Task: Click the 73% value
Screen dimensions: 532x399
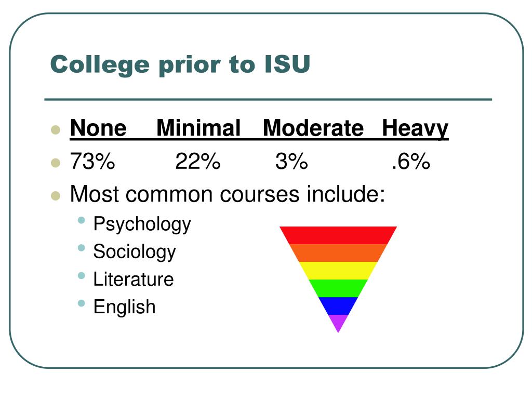Action: (92, 161)
